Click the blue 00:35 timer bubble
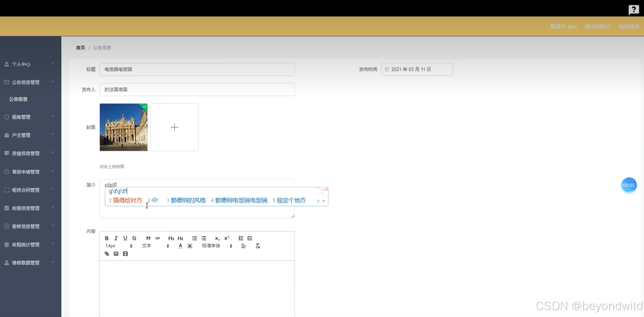 (x=629, y=185)
